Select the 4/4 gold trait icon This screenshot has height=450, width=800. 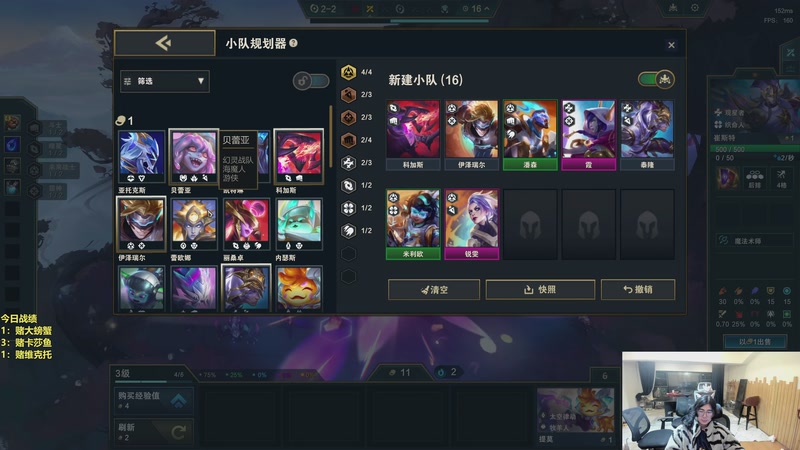coord(348,72)
